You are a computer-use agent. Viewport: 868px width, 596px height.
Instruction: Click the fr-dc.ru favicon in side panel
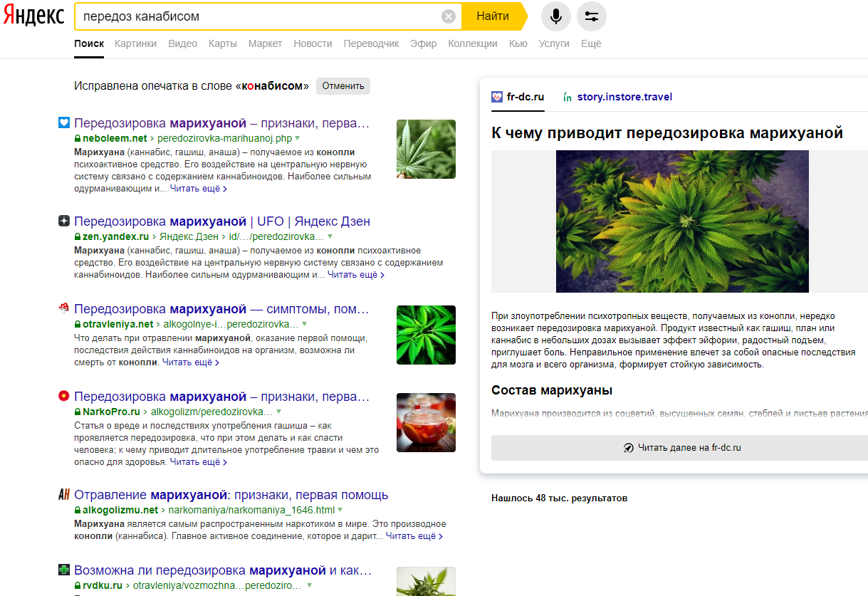497,97
